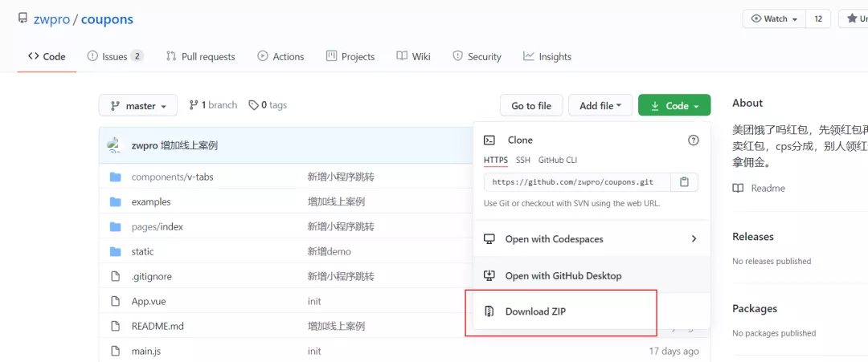Copy the clone URL with clipboard icon
The width and height of the screenshot is (868, 362).
tap(684, 182)
